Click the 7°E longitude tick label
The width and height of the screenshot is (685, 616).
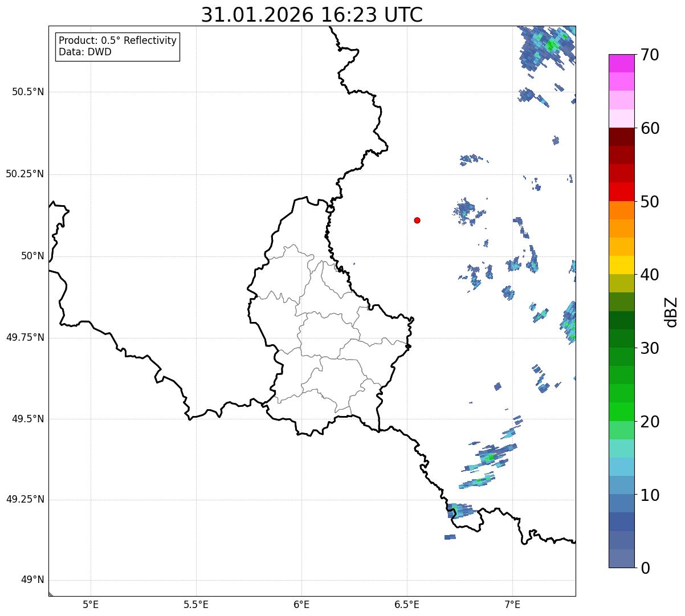tap(512, 604)
